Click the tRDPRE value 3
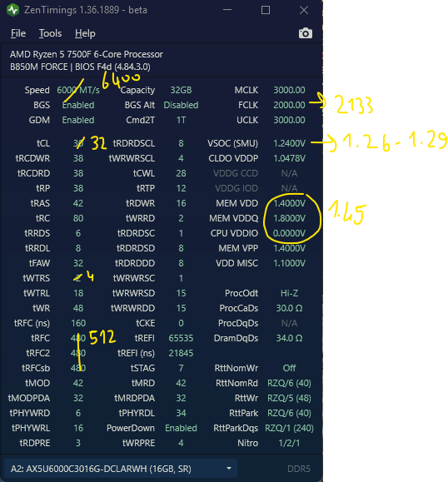Screen dimensions: 448x482 pyautogui.click(x=78, y=443)
